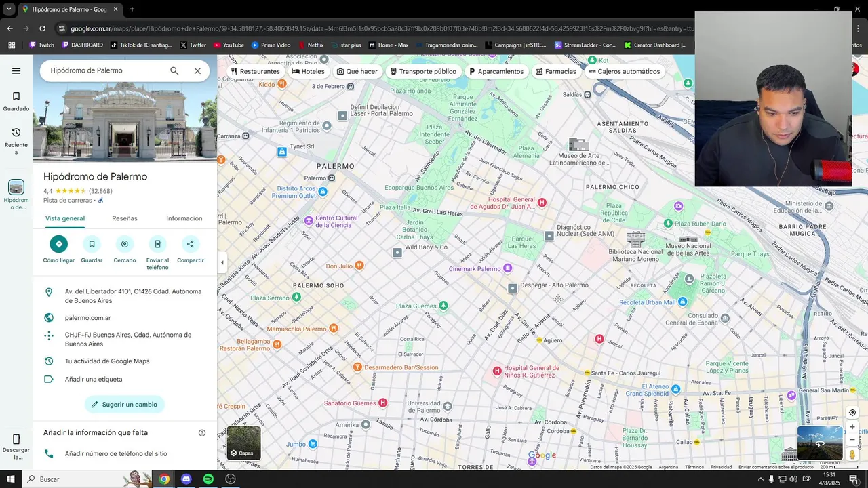Filter map by Qué hacer chip
This screenshot has width=868, height=488.
pyautogui.click(x=357, y=71)
